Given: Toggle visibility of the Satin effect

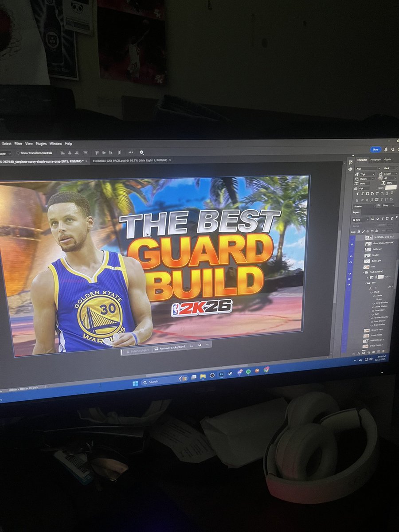Looking at the screenshot, I should click(x=372, y=315).
